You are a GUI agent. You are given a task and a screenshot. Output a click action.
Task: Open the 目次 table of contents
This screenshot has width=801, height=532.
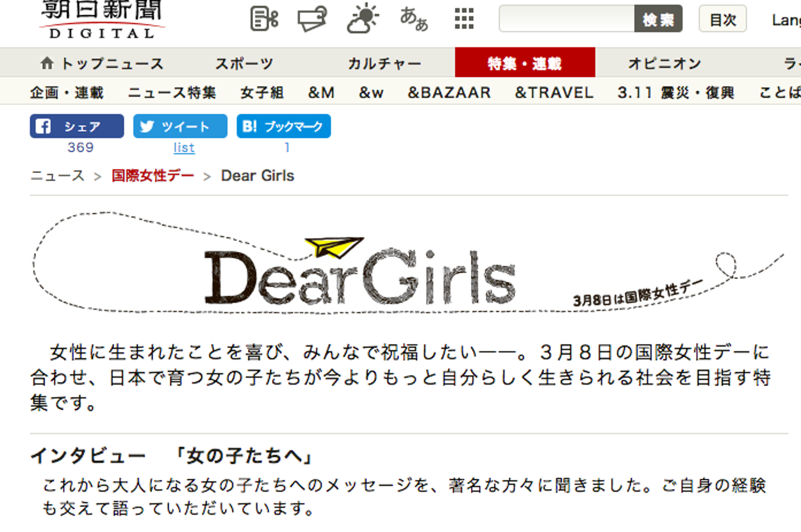point(722,19)
